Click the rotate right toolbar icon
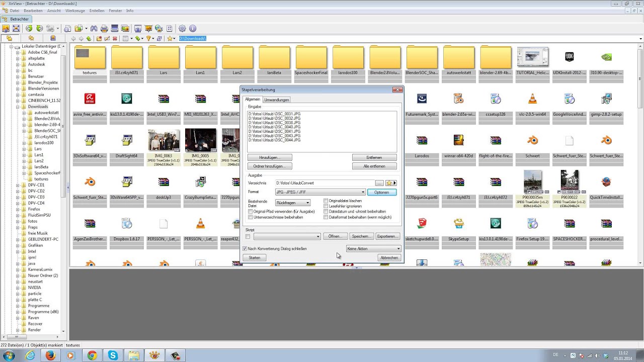Image resolution: width=644 pixels, height=362 pixels. point(39,29)
